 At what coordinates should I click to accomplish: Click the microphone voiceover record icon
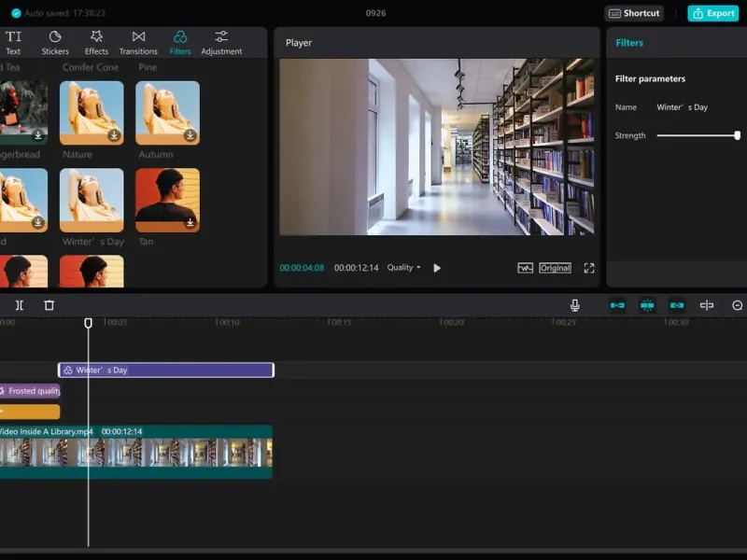pyautogui.click(x=575, y=305)
